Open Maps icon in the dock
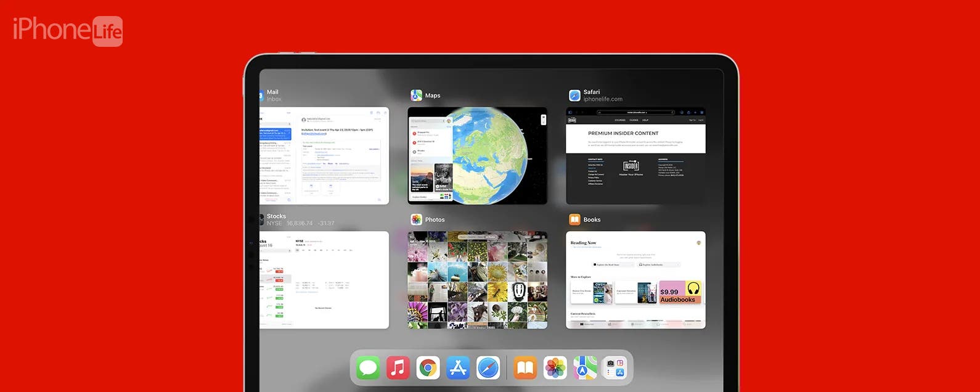Image resolution: width=980 pixels, height=392 pixels. coord(585,368)
